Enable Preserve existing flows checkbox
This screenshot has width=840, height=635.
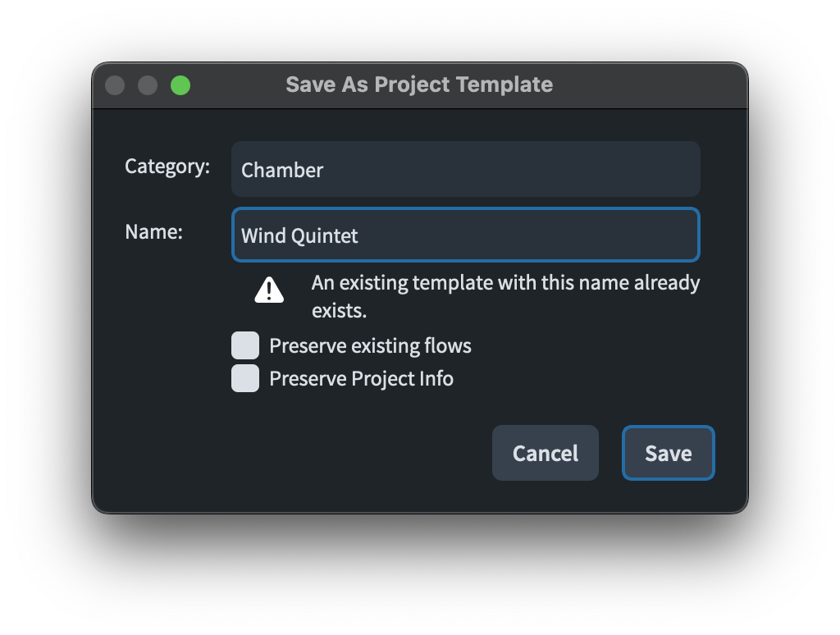245,346
